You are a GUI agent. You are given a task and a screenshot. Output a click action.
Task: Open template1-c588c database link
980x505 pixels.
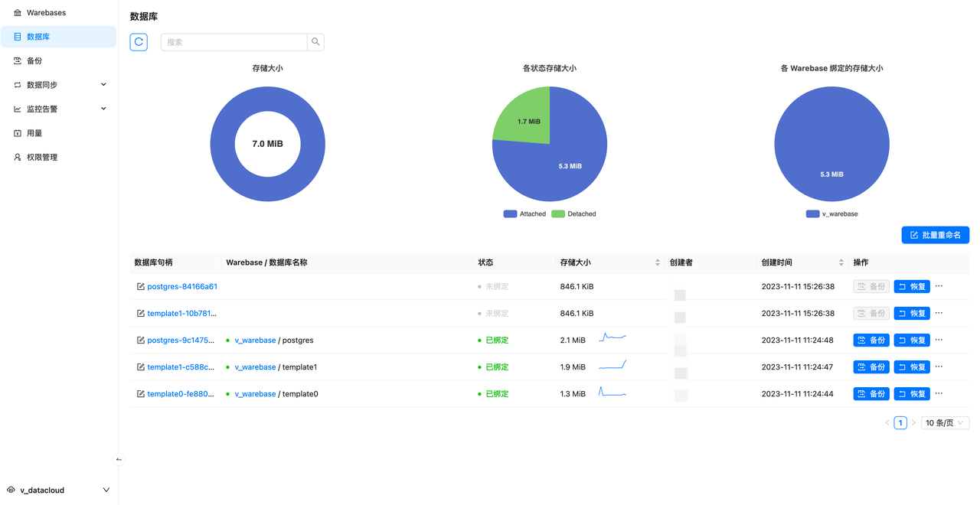(181, 367)
